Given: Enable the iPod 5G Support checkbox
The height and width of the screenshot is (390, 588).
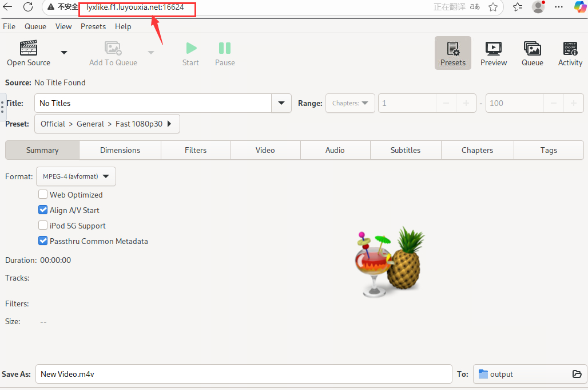Looking at the screenshot, I should (43, 225).
